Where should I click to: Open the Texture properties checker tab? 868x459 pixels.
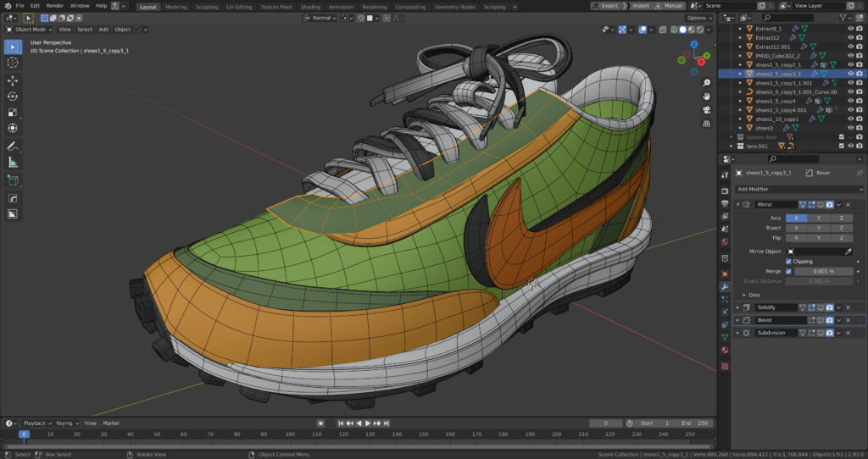(725, 366)
